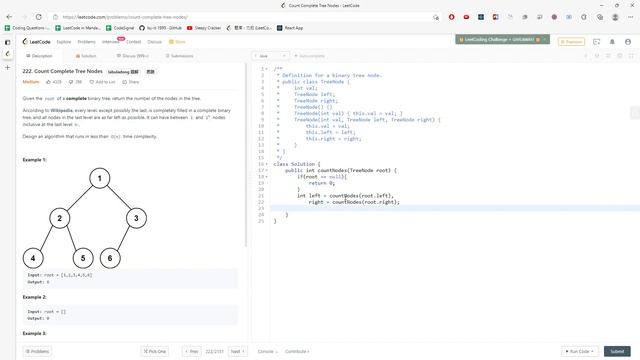Open the LeetCode logo home link
The image size is (640, 360).
pyautogui.click(x=36, y=42)
